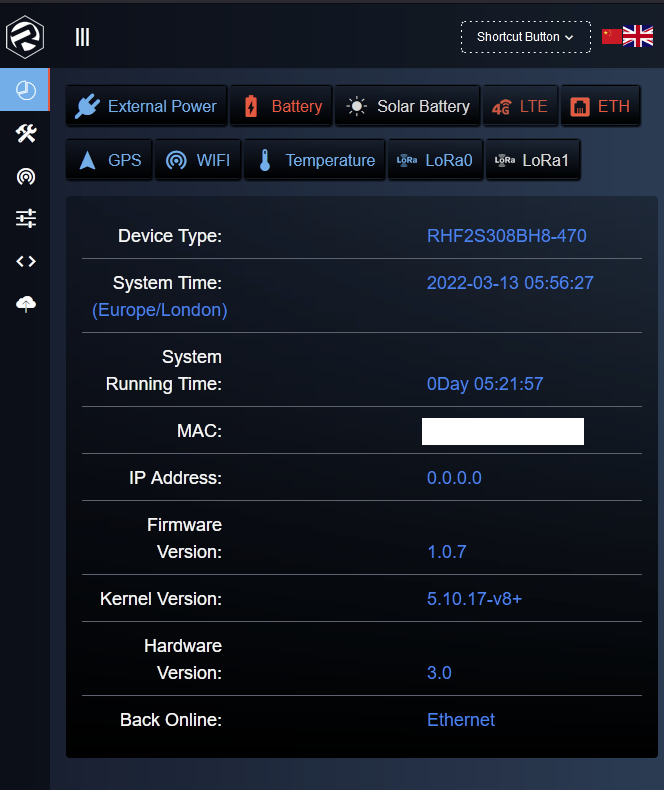
Task: Open the cloud upload sidebar icon
Action: [x=26, y=304]
